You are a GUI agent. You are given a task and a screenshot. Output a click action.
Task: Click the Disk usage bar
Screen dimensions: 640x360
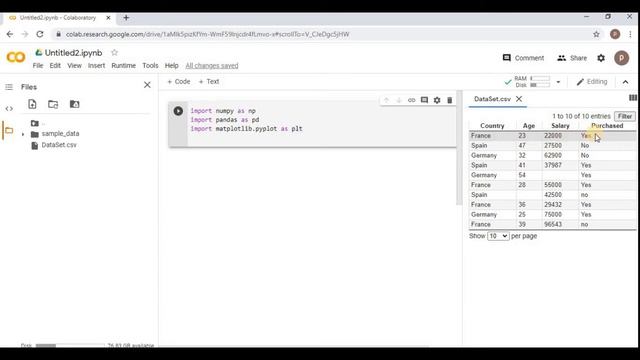point(540,85)
